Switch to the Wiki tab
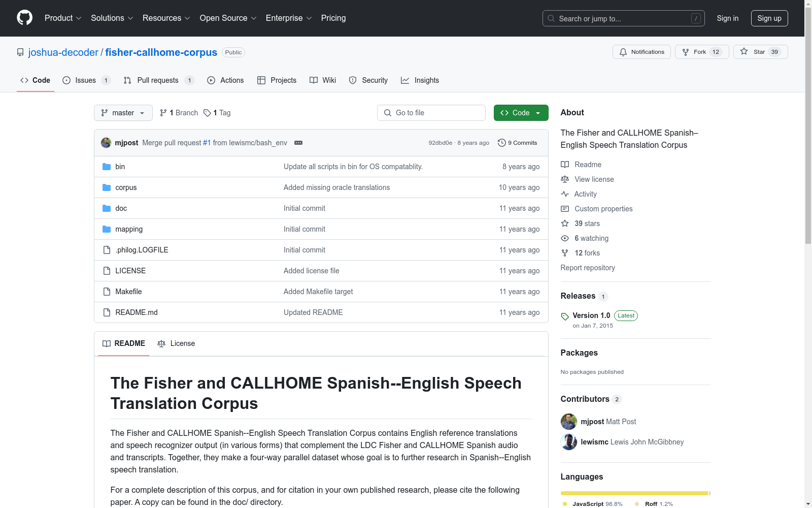Screen dimensions: 812x508 click(x=323, y=80)
